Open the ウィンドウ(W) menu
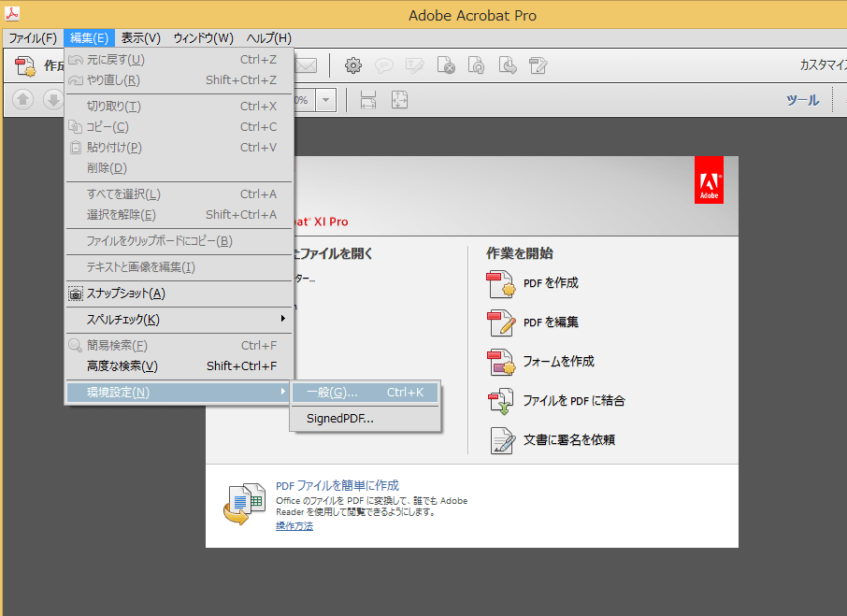 203,37
